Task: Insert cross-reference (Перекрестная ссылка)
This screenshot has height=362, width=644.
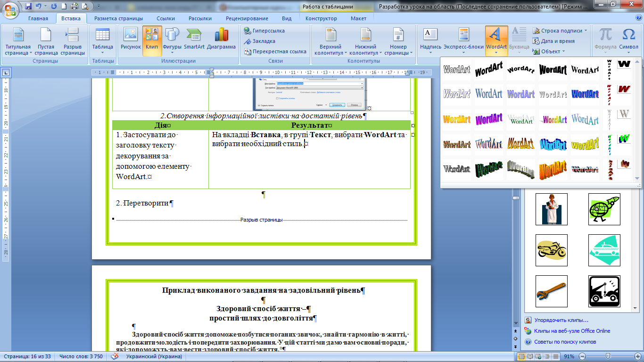Action: pyautogui.click(x=275, y=51)
